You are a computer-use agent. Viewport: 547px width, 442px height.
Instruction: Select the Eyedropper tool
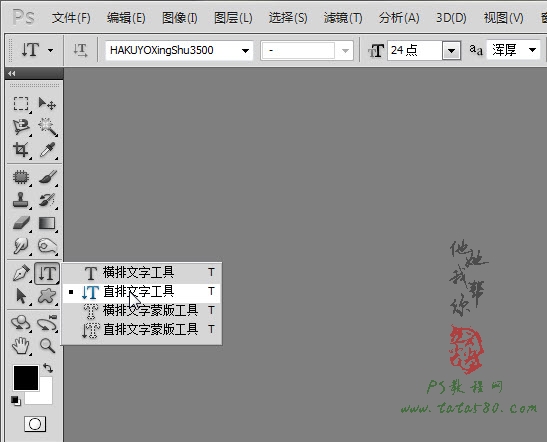coord(47,150)
